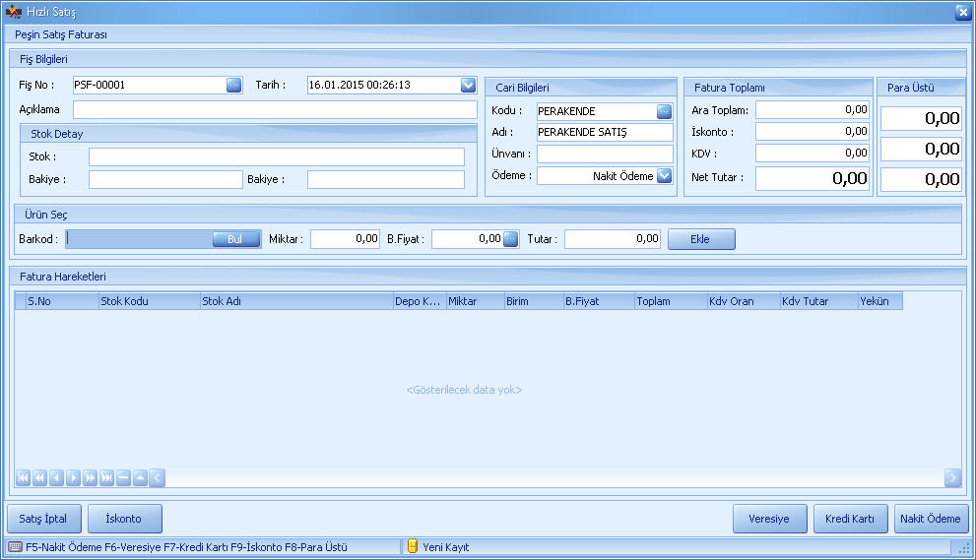The width and height of the screenshot is (976, 560).
Task: Jump to next page in grid navigator
Action: pyautogui.click(x=90, y=477)
